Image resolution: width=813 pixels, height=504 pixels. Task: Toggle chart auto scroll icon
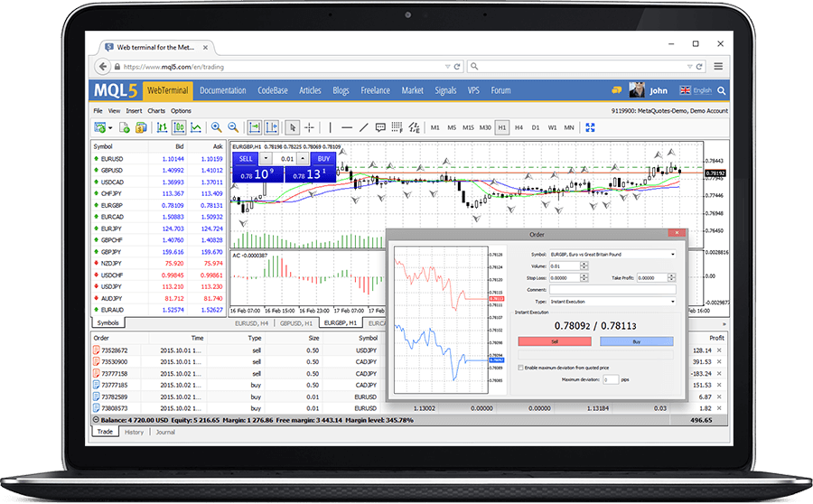tap(255, 127)
